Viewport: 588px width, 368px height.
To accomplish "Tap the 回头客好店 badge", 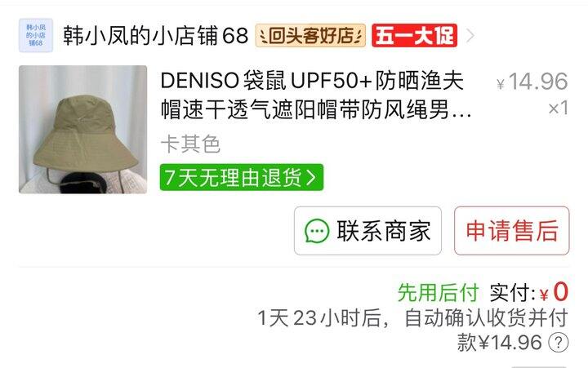I will (310, 36).
